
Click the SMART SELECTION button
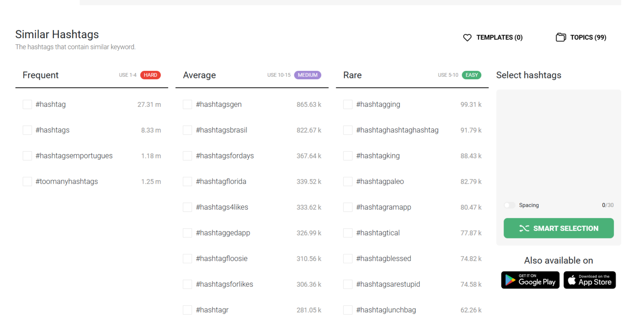[558, 228]
